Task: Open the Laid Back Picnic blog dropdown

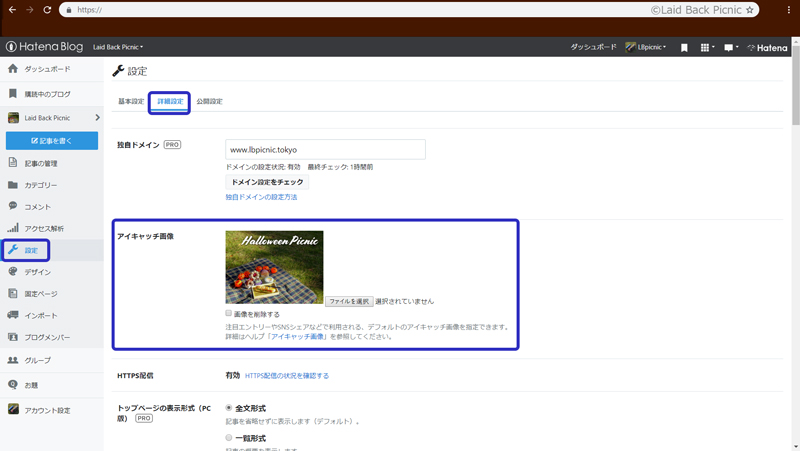Action: [x=118, y=47]
